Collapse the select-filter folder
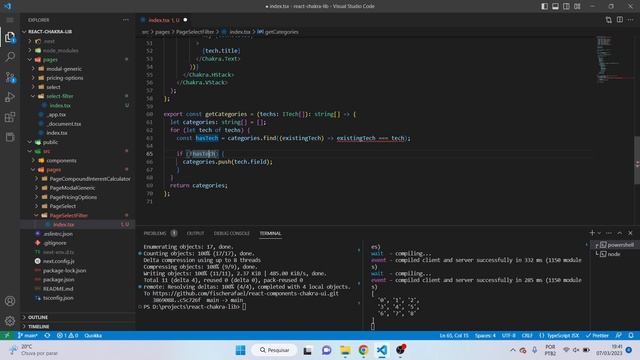640x360 pixels. point(60,96)
